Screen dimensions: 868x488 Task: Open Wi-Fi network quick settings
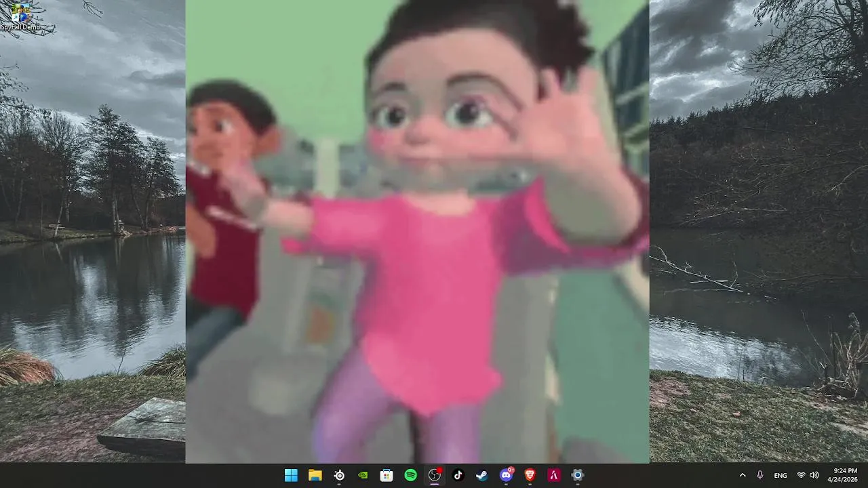(801, 475)
